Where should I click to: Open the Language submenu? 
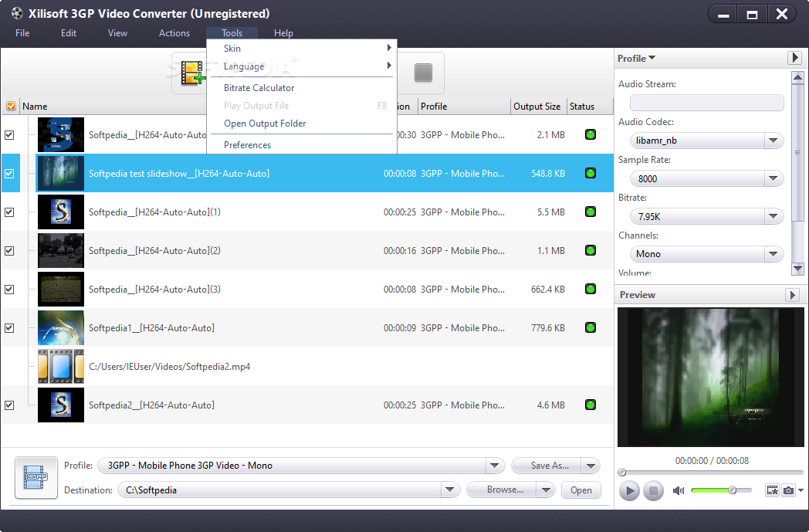[x=302, y=66]
